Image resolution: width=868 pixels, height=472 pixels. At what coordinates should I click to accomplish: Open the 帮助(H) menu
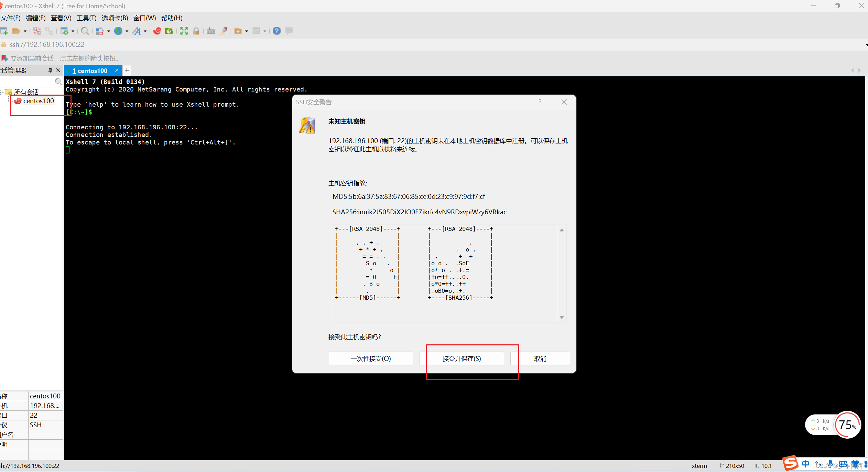tap(172, 18)
